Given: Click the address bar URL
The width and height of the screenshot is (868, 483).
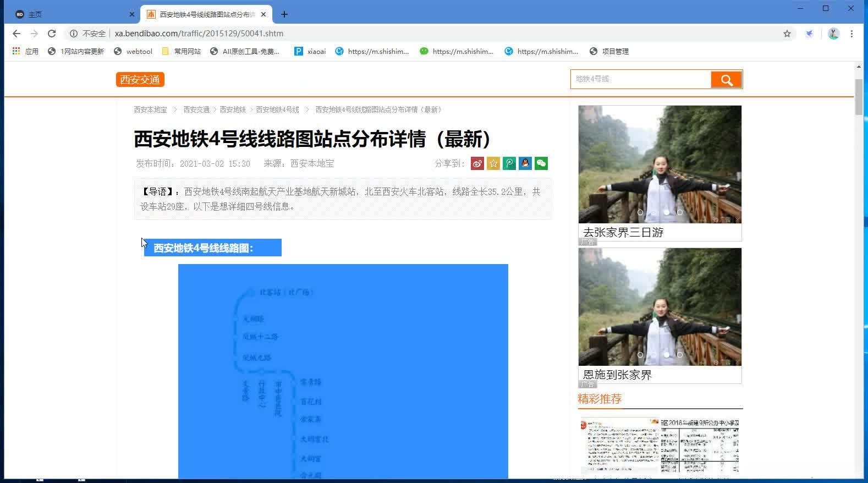Looking at the screenshot, I should coord(199,34).
